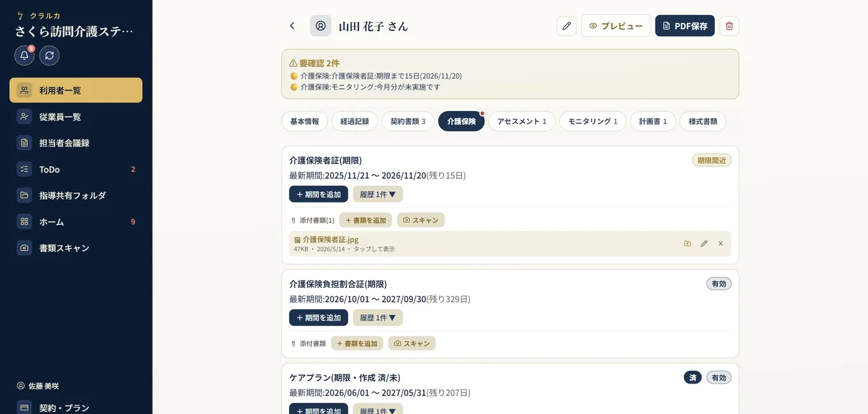This screenshot has height=414, width=868.
Task: Scan document for 介護保険負担割合証 card
Action: tap(412, 343)
